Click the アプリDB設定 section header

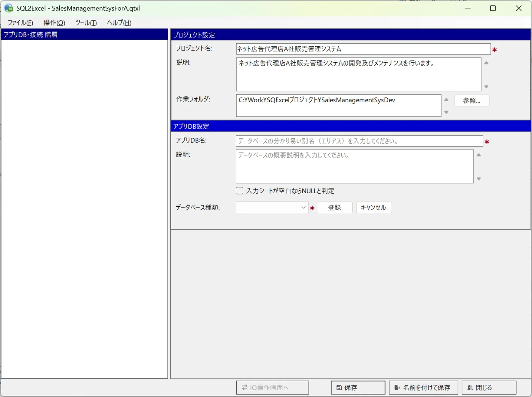(351, 126)
